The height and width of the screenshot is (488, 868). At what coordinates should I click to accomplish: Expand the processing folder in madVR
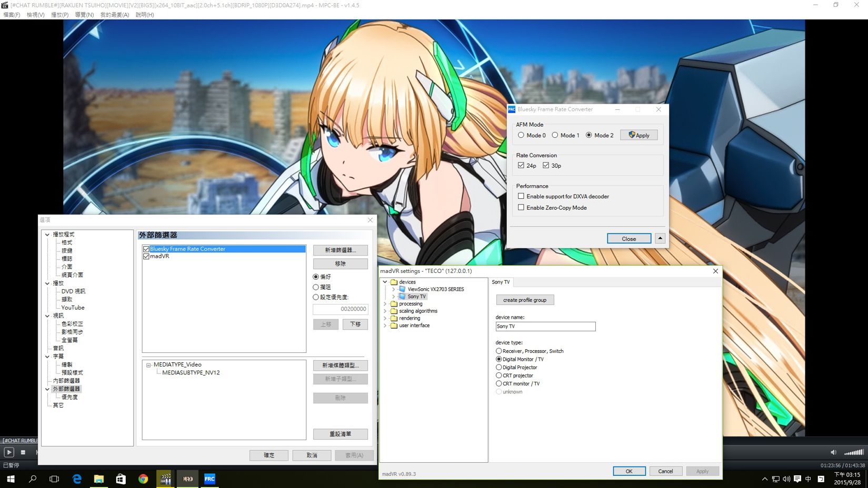385,304
